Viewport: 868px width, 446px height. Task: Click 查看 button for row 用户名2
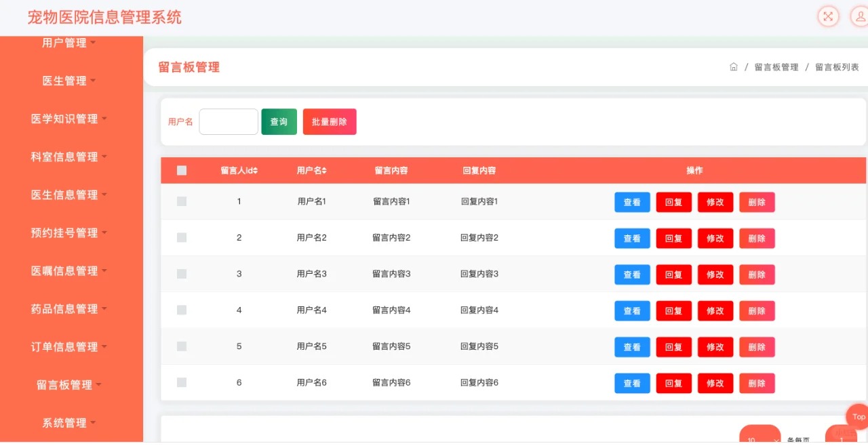[632, 238]
